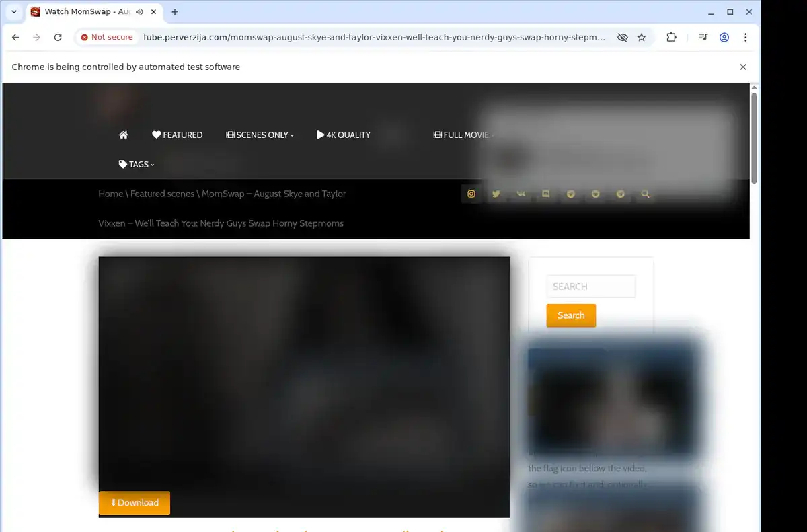807x532 pixels.
Task: Click the orange Search button
Action: (571, 315)
